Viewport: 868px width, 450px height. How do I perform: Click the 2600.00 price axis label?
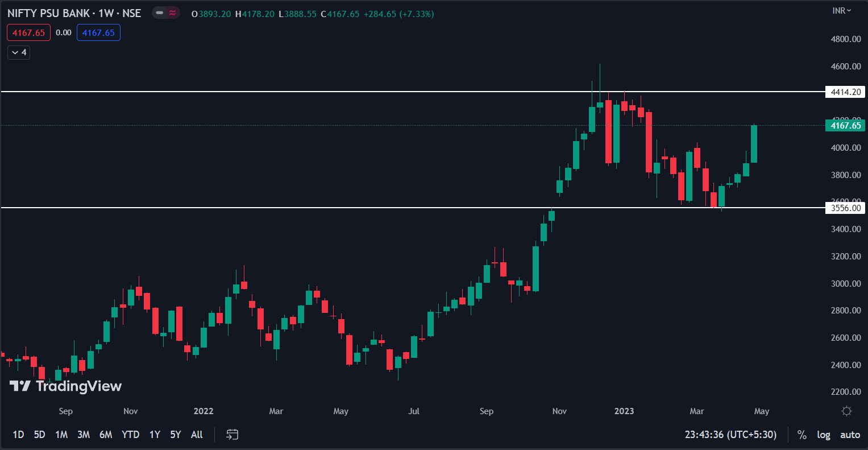click(846, 338)
